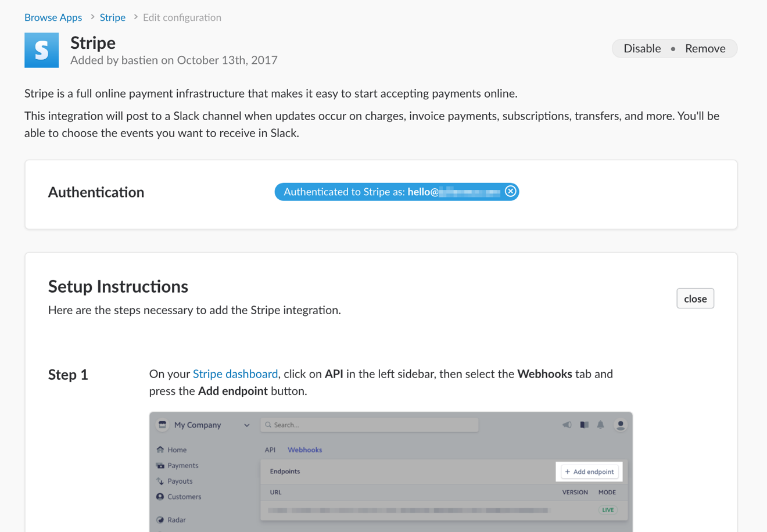The width and height of the screenshot is (767, 532).
Task: Select the Radar sidebar icon
Action: coord(160,519)
